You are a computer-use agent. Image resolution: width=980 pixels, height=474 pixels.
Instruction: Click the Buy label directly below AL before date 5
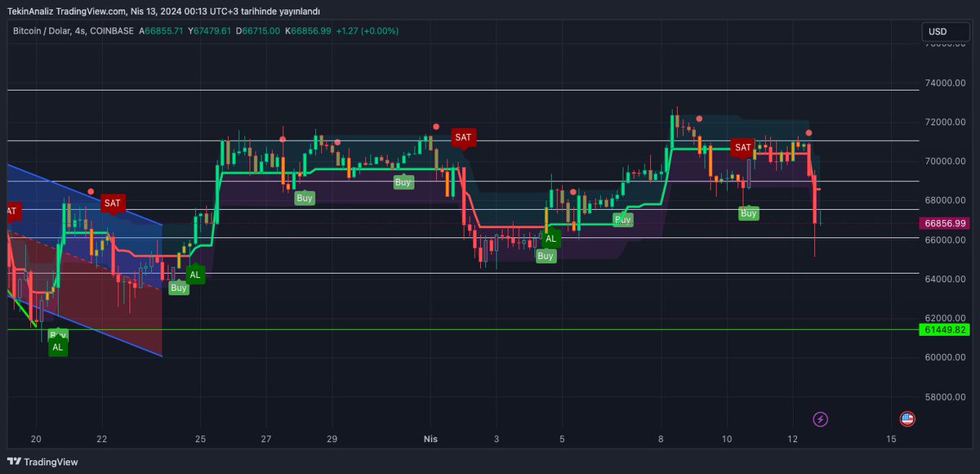click(x=546, y=256)
